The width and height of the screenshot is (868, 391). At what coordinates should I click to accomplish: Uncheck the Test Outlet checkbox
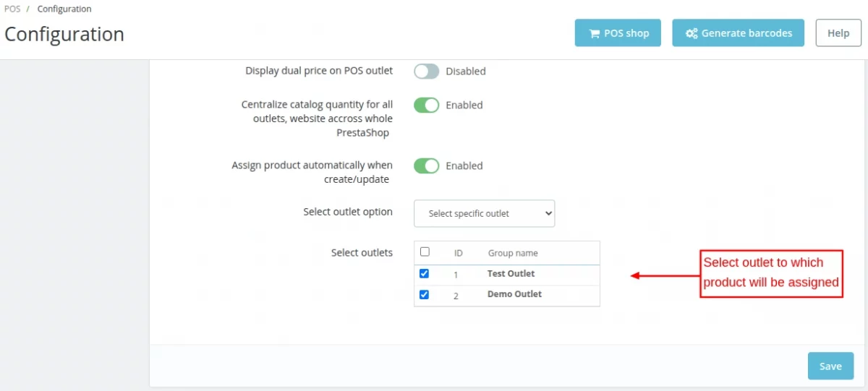pyautogui.click(x=425, y=274)
